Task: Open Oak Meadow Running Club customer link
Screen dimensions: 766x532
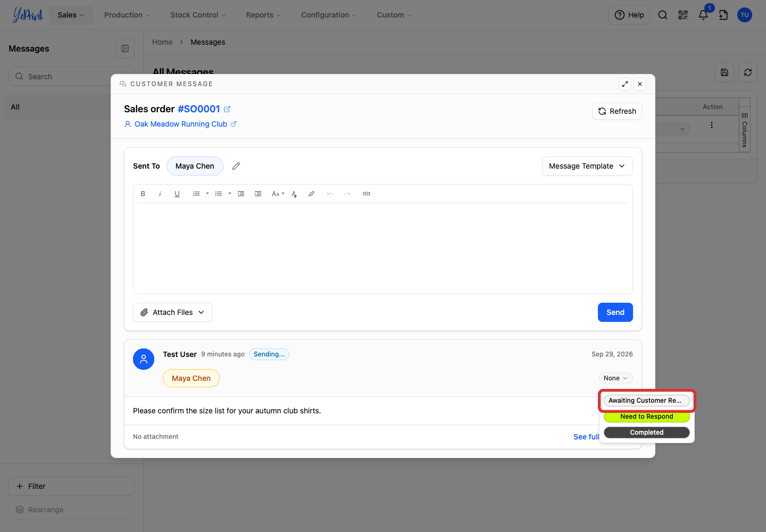Action: click(x=181, y=124)
